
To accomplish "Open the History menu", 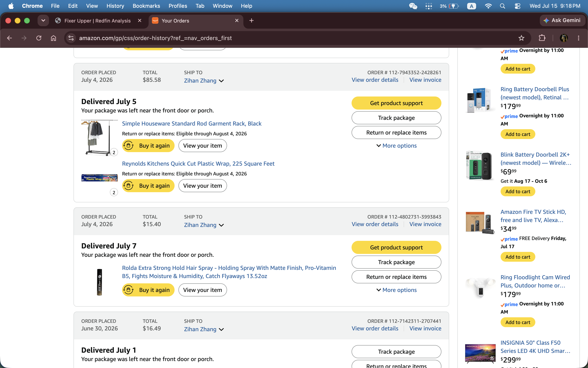I will [x=115, y=6].
